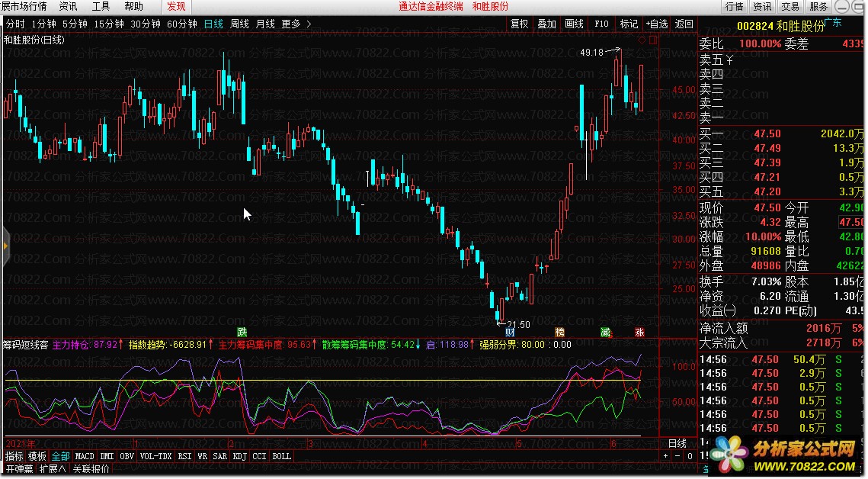Expand the 扩展∧ panel at the bottom
The width and height of the screenshot is (868, 479).
click(x=52, y=469)
